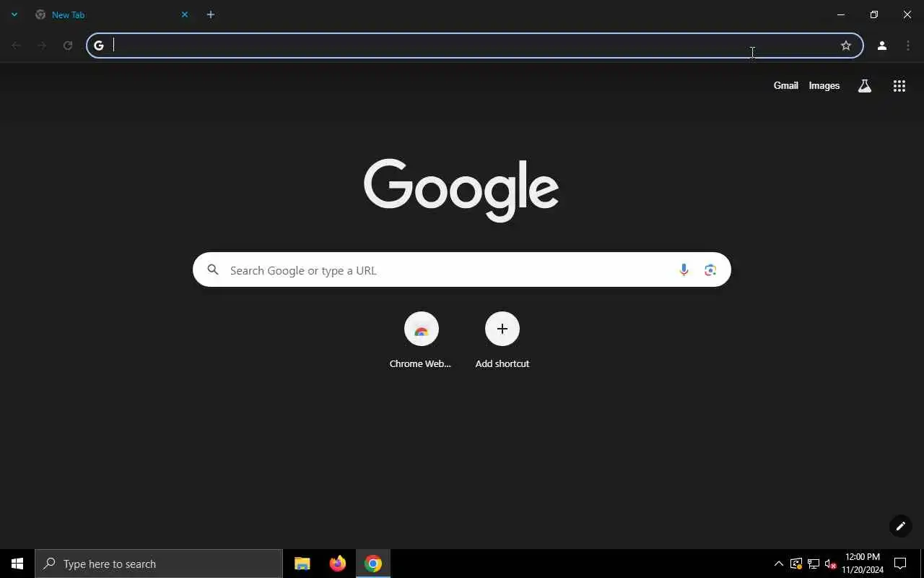The image size is (924, 578).
Task: Open the notification center icon
Action: (x=900, y=564)
